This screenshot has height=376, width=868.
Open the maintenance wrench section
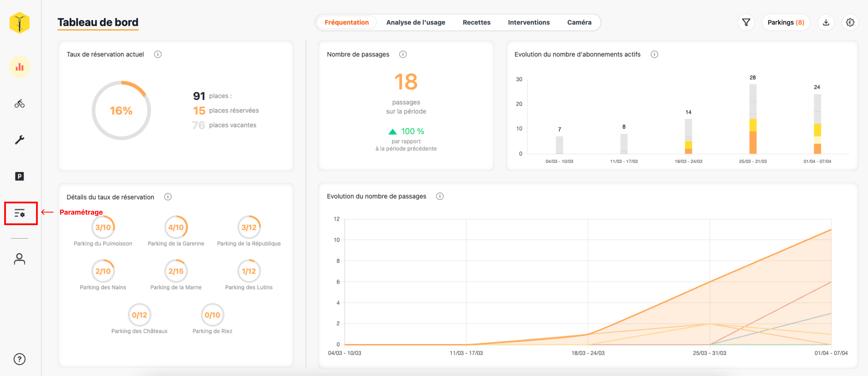tap(19, 140)
